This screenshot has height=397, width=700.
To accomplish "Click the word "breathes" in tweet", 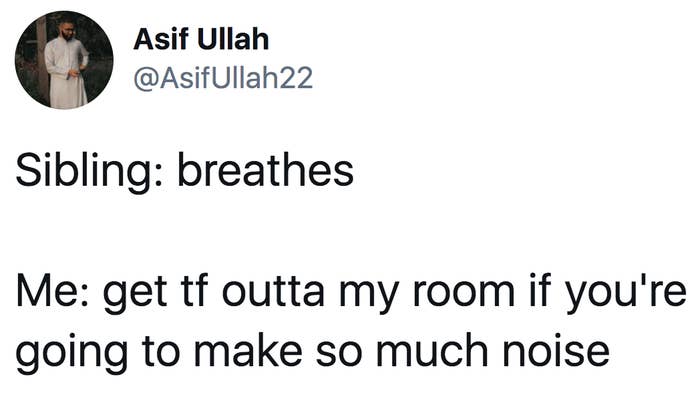I will pyautogui.click(x=266, y=170).
